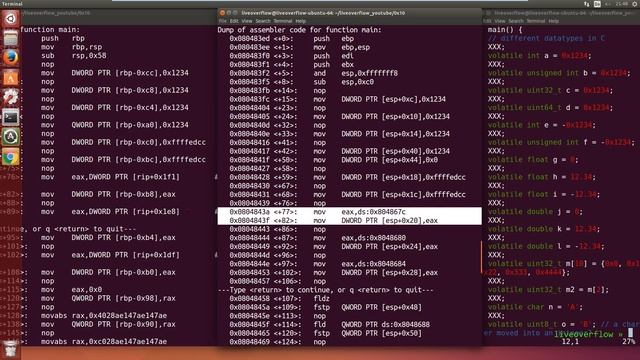Open the sound volume indicator
Image resolution: width=640 pixels, height=360 pixels.
pos(609,4)
